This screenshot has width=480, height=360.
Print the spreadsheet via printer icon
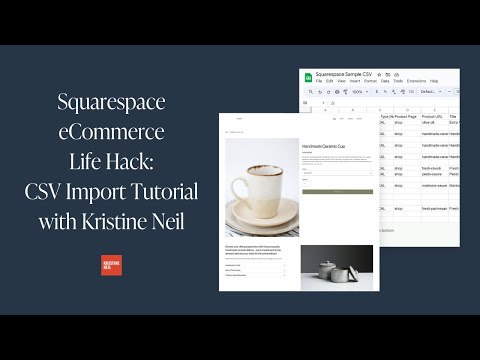[337, 92]
